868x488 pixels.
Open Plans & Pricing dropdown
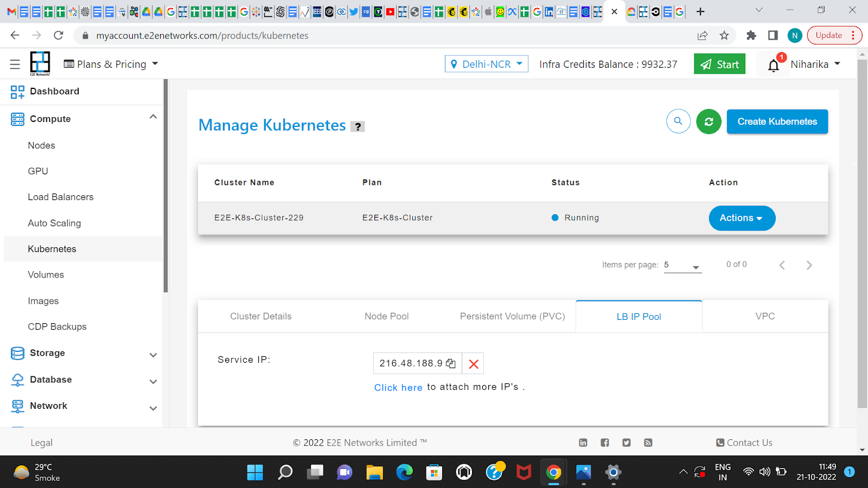tap(111, 64)
